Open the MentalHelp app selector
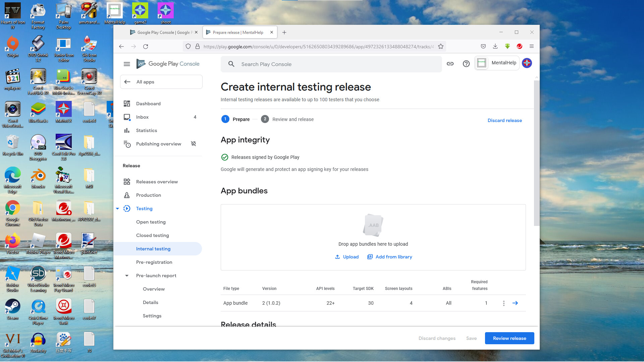Image resolution: width=644 pixels, height=362 pixels. [497, 63]
